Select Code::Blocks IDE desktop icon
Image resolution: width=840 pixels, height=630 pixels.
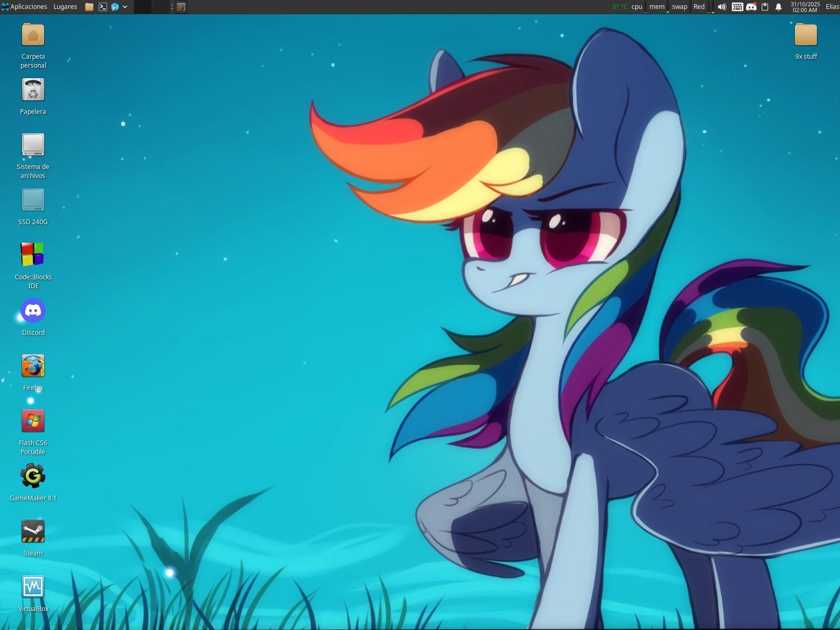coord(33,255)
